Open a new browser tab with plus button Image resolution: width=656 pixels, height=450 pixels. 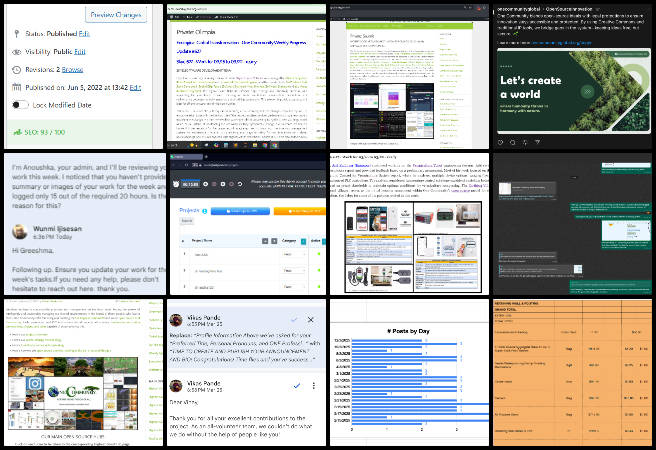click(206, 156)
